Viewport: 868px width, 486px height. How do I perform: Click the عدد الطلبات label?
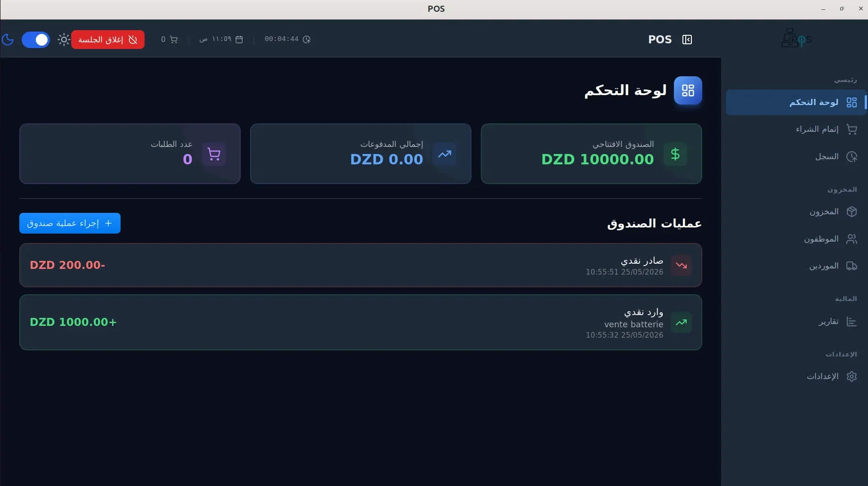171,144
